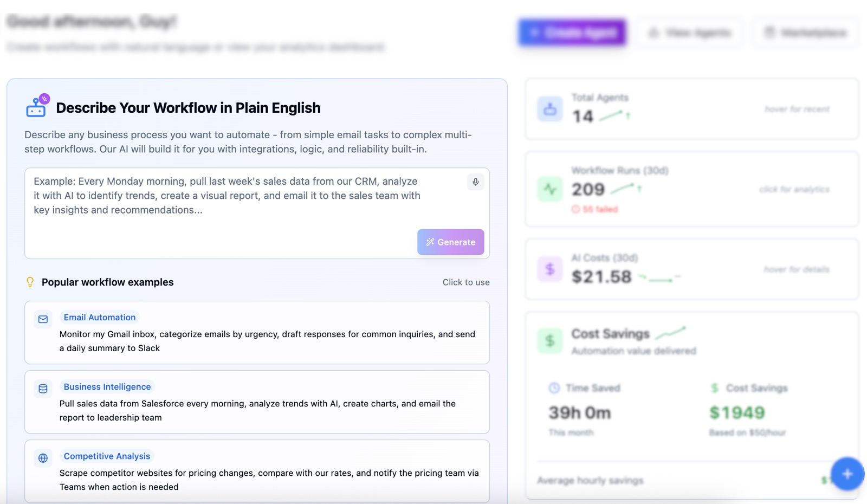
Task: Click the Business Intelligence database icon
Action: click(x=43, y=389)
